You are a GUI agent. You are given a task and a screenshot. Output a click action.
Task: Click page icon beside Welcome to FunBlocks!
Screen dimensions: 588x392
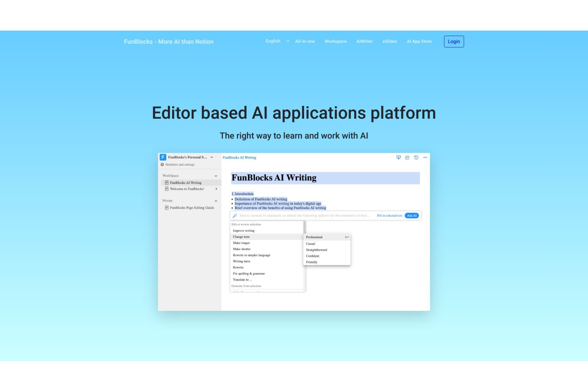pyautogui.click(x=167, y=189)
